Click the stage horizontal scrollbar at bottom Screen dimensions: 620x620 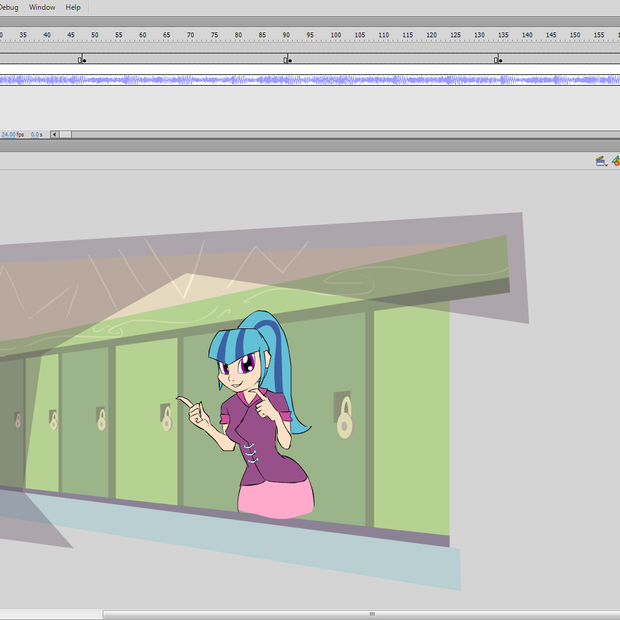coord(370,614)
